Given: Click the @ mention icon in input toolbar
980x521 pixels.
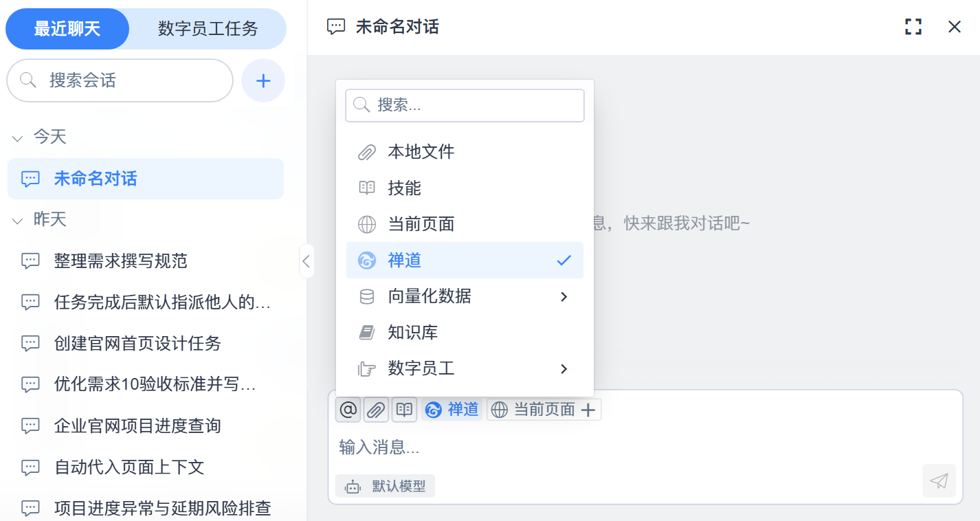Looking at the screenshot, I should pos(348,410).
